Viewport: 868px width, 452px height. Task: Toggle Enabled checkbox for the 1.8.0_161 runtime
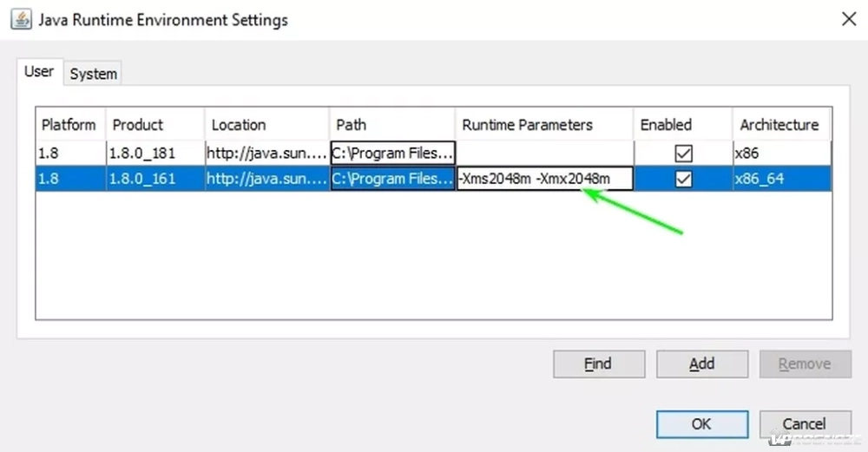pos(683,179)
